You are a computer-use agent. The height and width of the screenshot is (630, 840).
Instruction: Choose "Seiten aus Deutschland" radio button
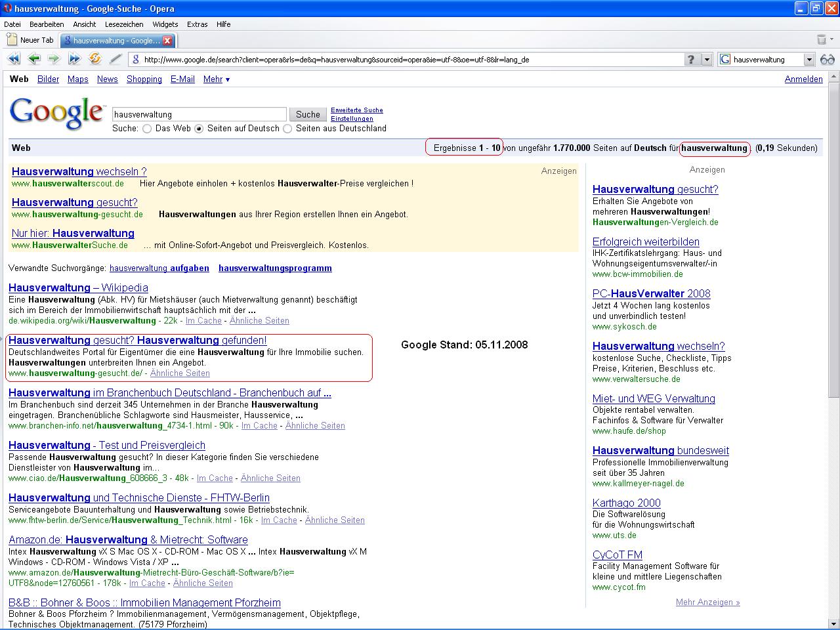(x=287, y=129)
